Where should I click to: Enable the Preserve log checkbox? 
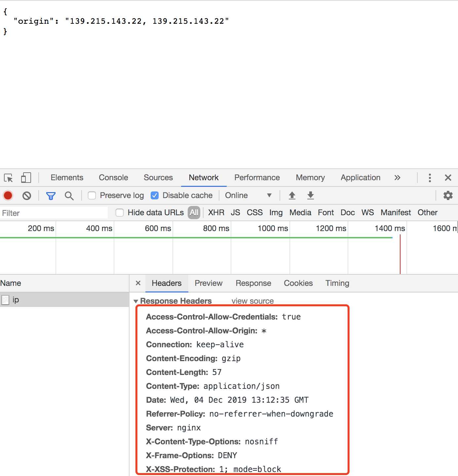92,196
